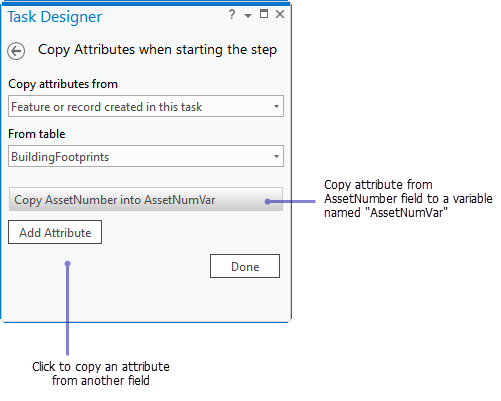Click the 'Task Designer' pane title

[55, 17]
